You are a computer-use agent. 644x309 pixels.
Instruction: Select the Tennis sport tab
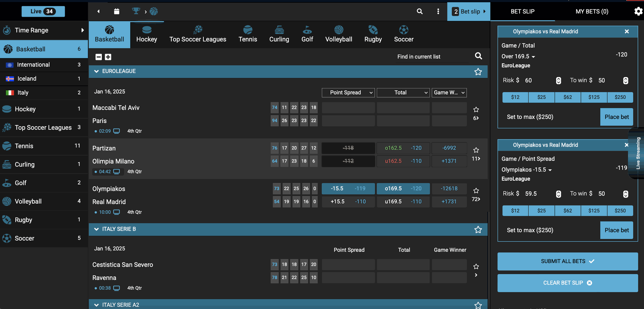coord(248,35)
